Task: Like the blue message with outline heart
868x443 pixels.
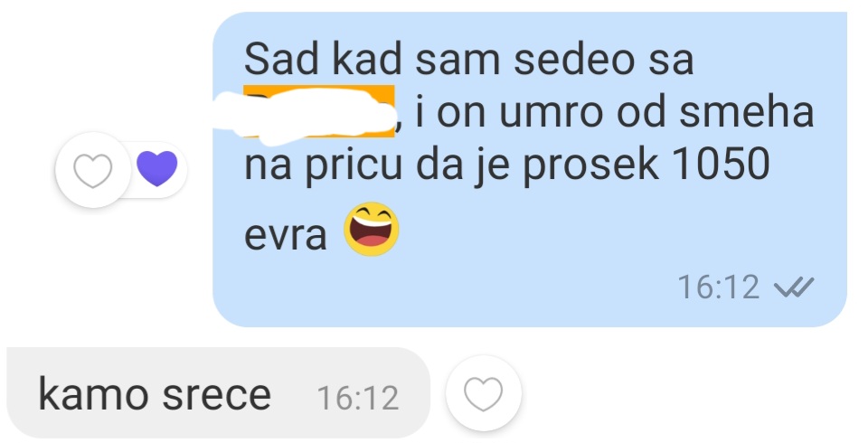Action: tap(93, 170)
